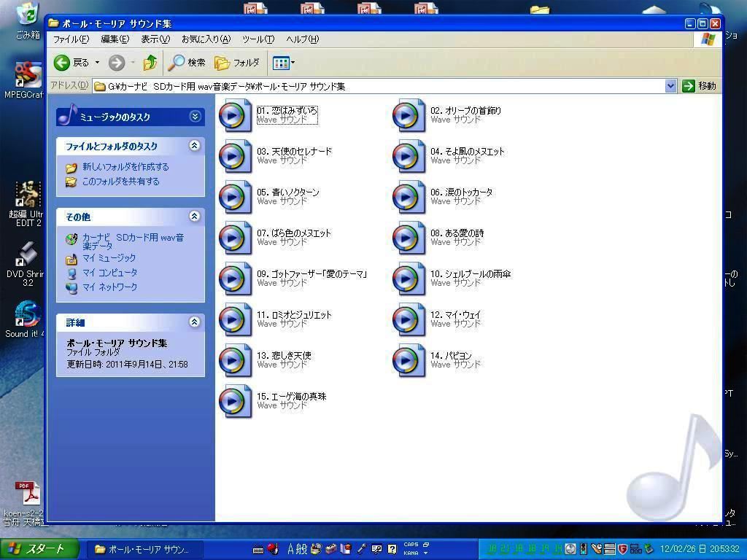Click the IME A input mode indicator
The height and width of the screenshot is (560, 747).
(291, 549)
